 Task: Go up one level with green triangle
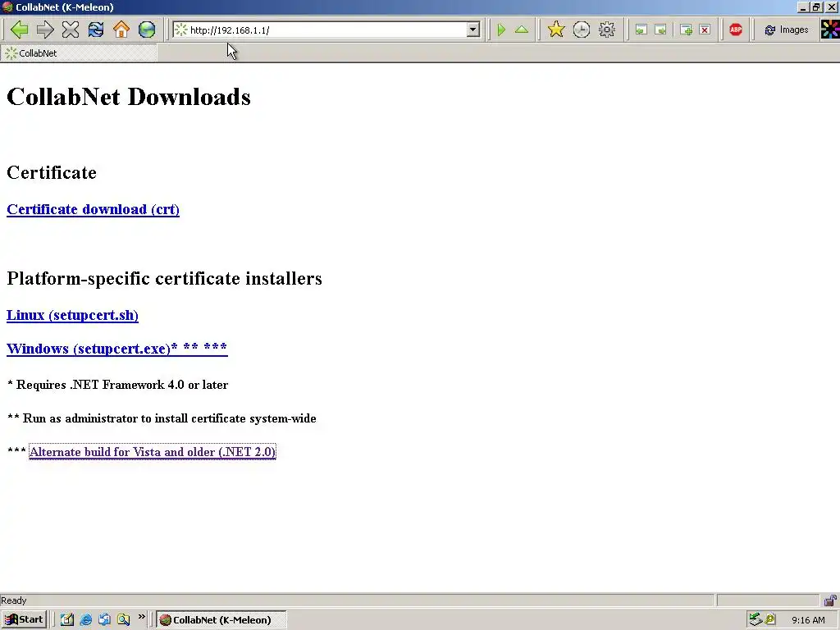pyautogui.click(x=522, y=30)
